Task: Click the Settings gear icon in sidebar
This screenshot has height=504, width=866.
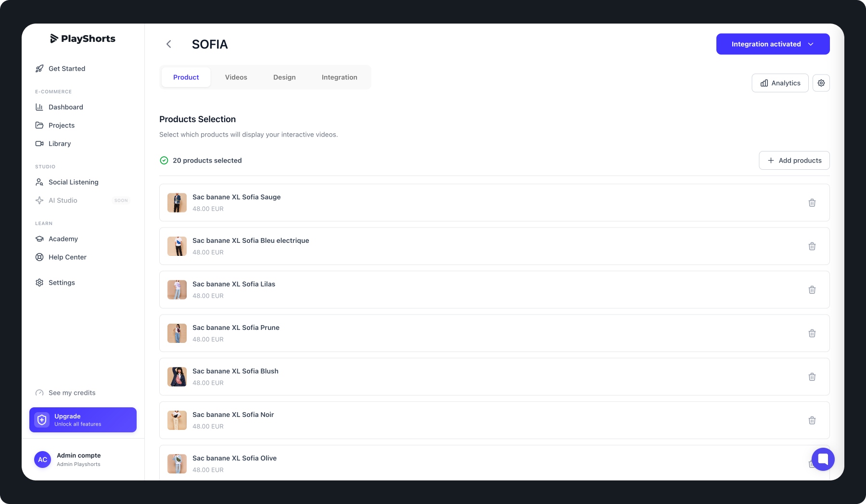Action: tap(39, 283)
